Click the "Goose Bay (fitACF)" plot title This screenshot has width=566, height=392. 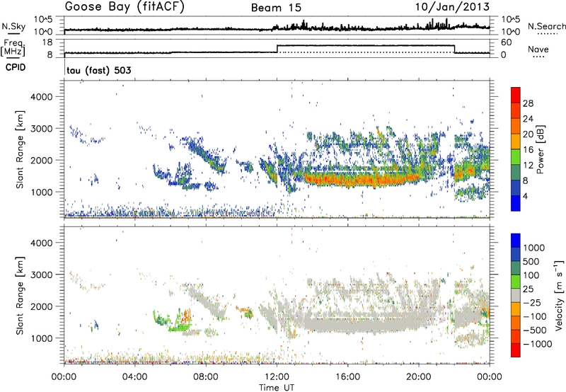(125, 7)
